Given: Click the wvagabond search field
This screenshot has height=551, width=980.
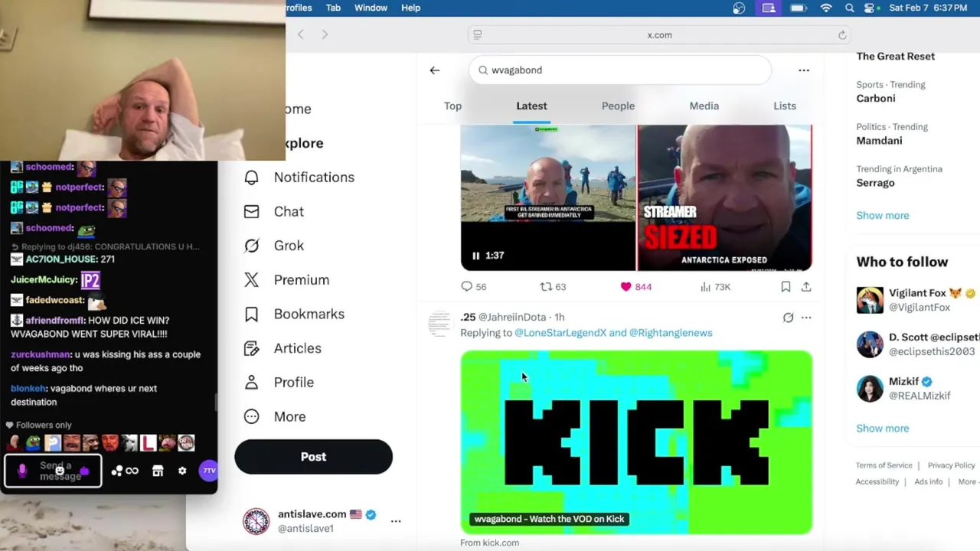Looking at the screenshot, I should tap(620, 70).
